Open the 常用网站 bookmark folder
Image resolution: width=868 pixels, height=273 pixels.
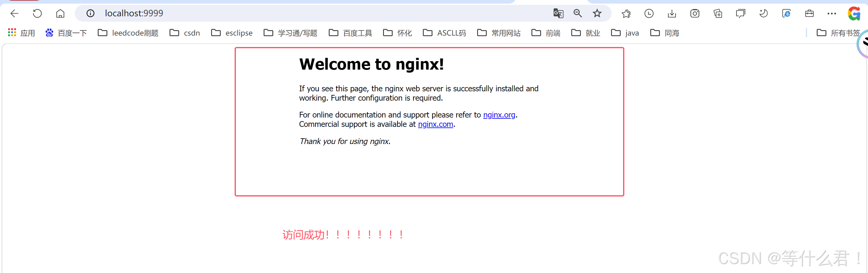pos(499,33)
